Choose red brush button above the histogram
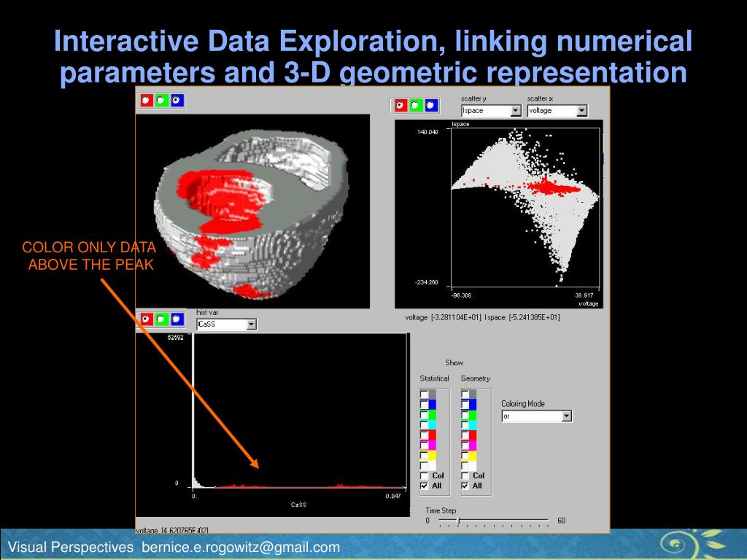 [146, 319]
